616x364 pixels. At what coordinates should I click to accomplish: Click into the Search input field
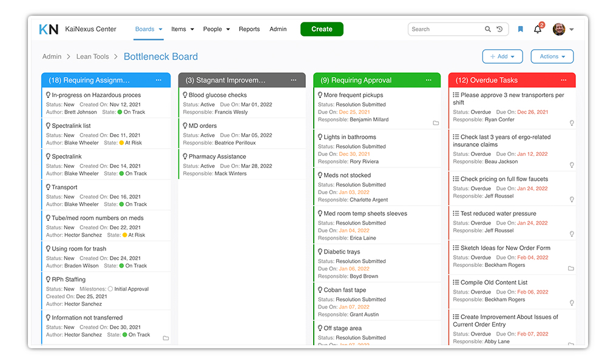(x=446, y=29)
